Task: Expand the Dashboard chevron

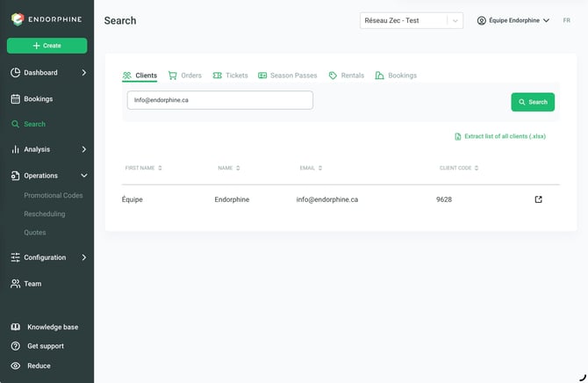Action: [x=84, y=72]
